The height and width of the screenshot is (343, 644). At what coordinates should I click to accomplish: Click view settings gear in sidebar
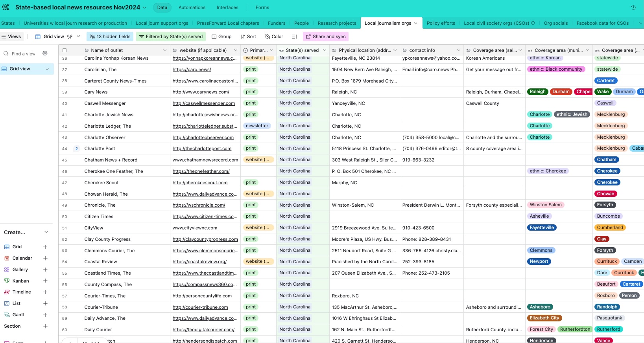[x=45, y=53]
